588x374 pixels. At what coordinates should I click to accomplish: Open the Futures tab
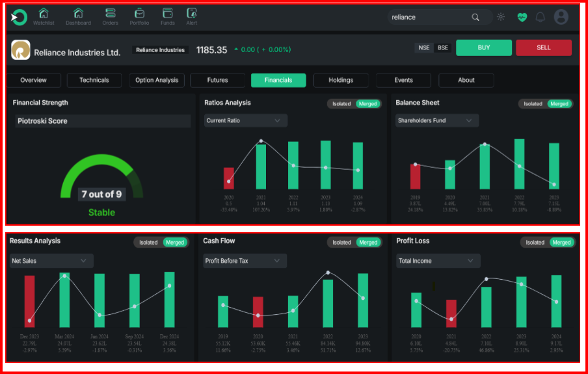(x=217, y=80)
